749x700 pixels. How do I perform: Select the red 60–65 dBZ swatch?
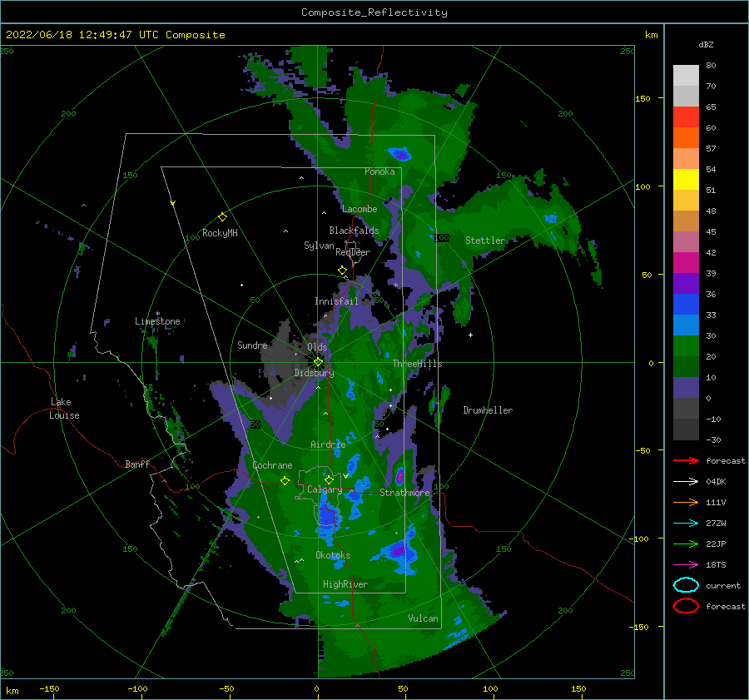[686, 117]
